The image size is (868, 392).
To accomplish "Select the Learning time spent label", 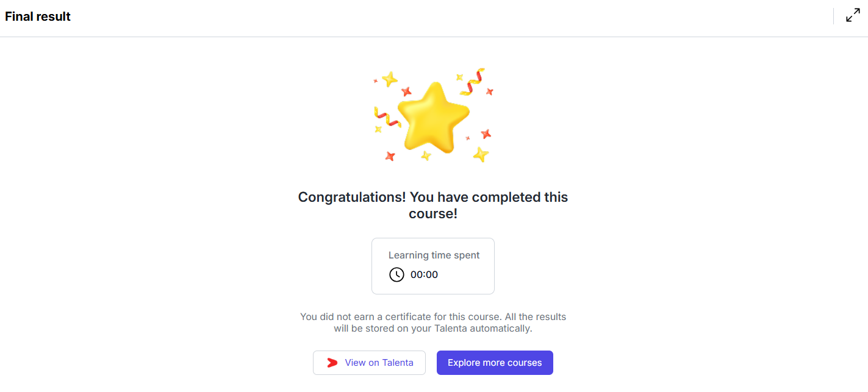I will click(x=434, y=255).
